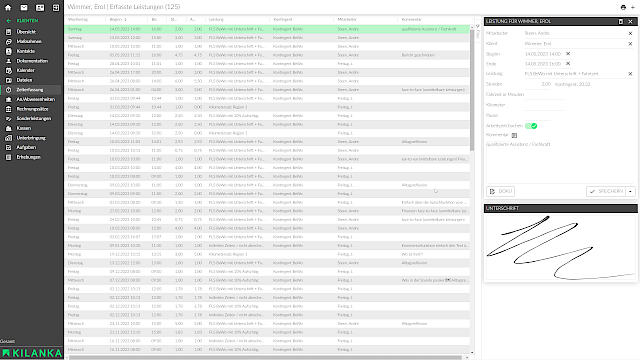Sort by the Mitarbeiter column header
Viewport: 640px width, 360px height.
[347, 20]
